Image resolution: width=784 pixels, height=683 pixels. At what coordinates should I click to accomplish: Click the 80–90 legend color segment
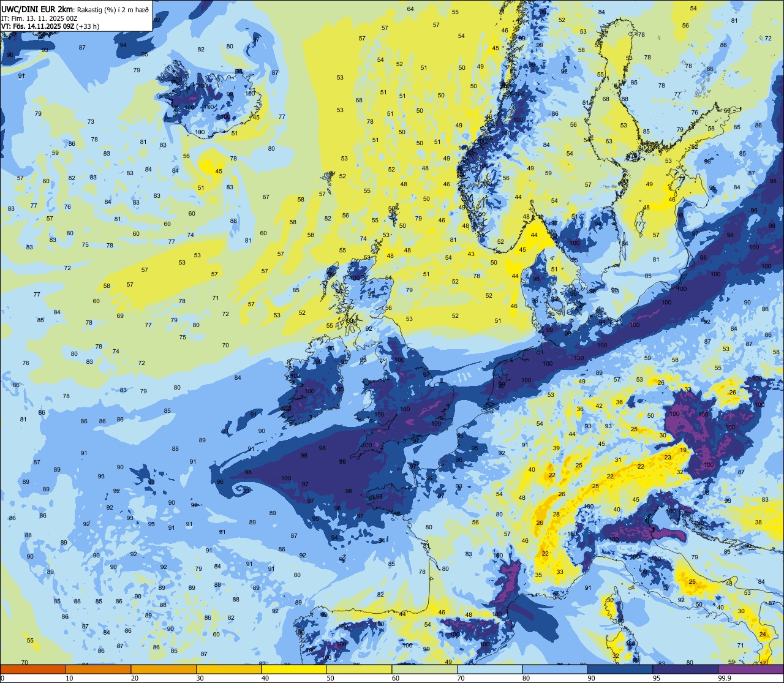(555, 670)
